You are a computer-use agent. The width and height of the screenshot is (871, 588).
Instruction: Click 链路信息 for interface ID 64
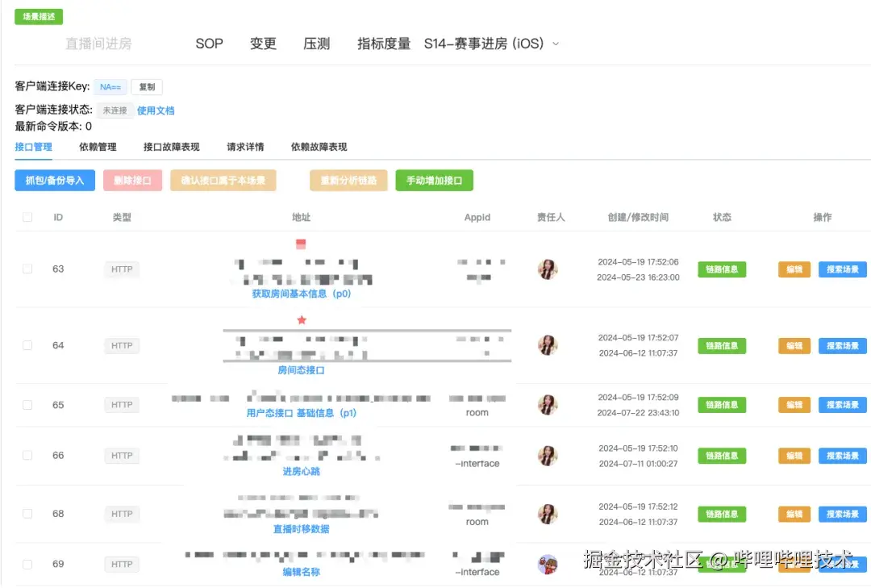click(722, 345)
